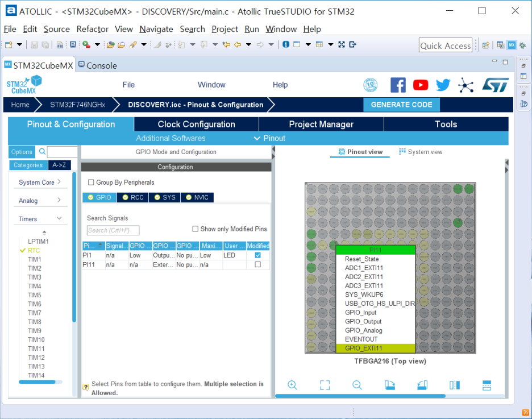Click the Search Signals input field
The height and width of the screenshot is (419, 532).
[x=113, y=230]
